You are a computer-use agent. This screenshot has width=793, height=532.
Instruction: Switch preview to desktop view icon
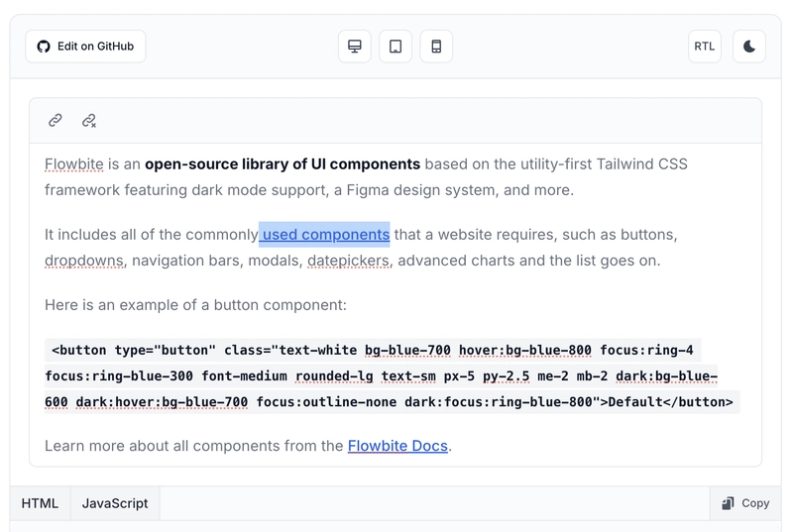click(x=355, y=47)
